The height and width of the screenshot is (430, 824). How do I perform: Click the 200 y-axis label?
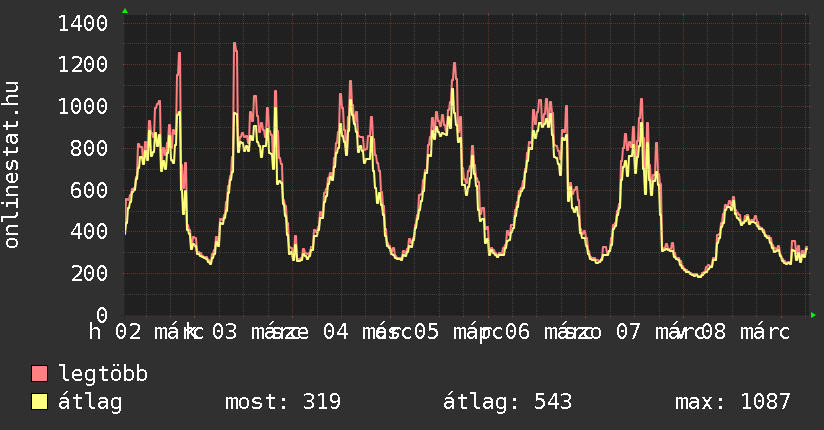pyautogui.click(x=90, y=273)
